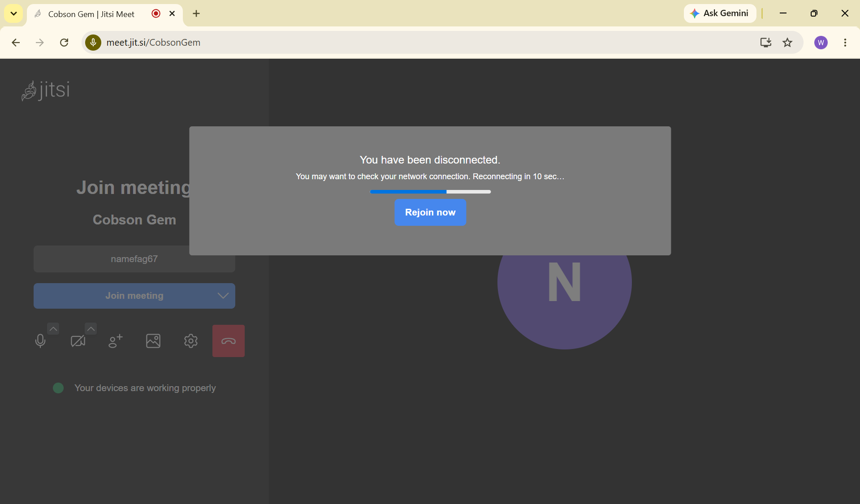
Task: Toggle the microphone mute icon
Action: (x=40, y=341)
